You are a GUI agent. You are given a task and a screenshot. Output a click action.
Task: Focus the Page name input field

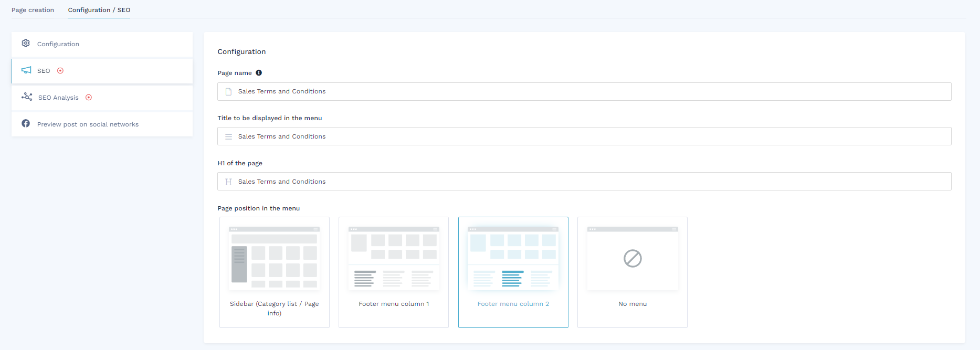point(584,91)
